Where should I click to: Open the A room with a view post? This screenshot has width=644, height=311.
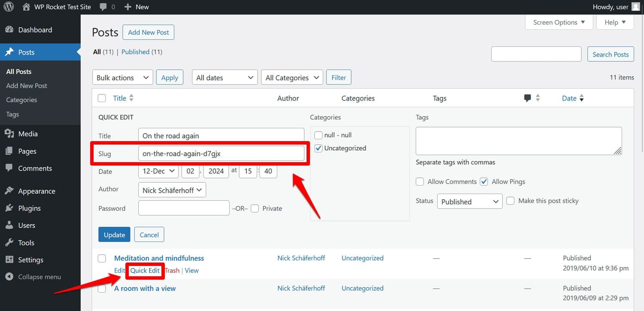coord(145,288)
